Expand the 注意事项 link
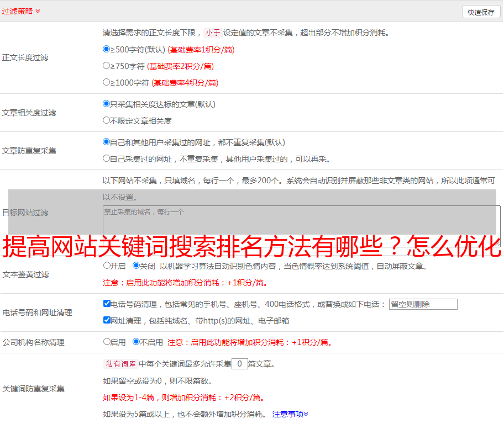The height and width of the screenshot is (424, 504). [290, 415]
